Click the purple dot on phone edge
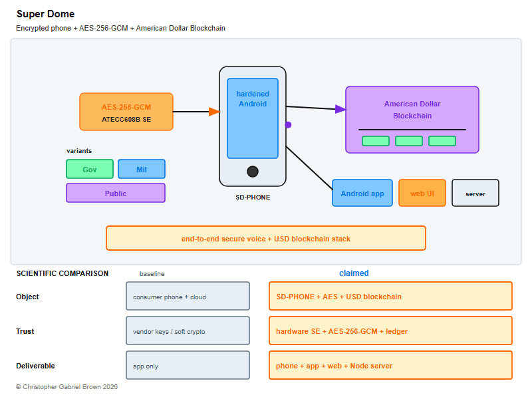The height and width of the screenshot is (399, 532). (288, 125)
